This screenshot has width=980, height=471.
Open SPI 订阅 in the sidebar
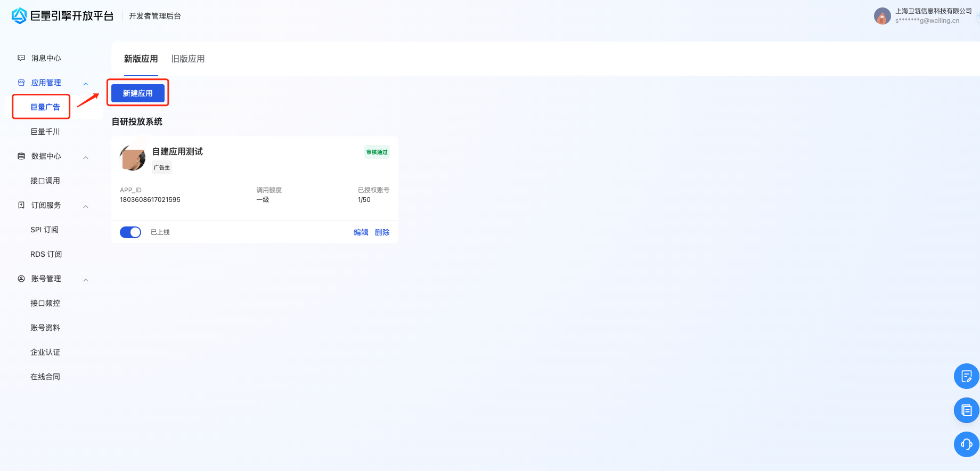point(45,230)
